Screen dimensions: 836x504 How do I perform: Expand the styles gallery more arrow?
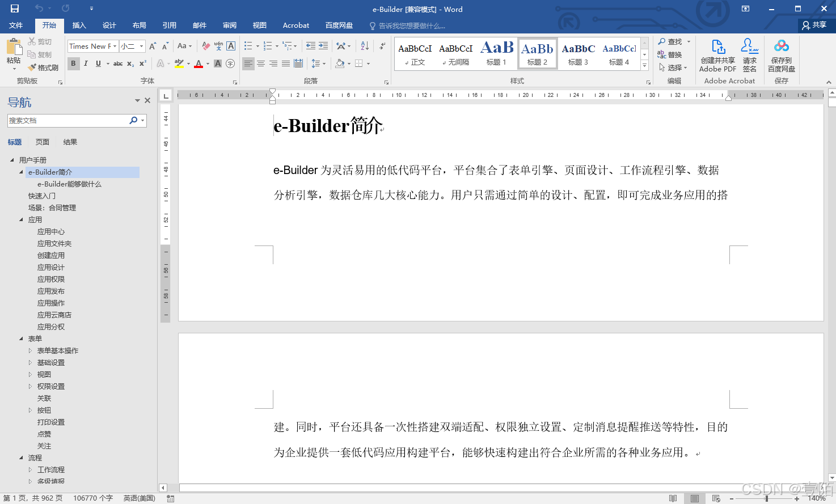(x=645, y=66)
